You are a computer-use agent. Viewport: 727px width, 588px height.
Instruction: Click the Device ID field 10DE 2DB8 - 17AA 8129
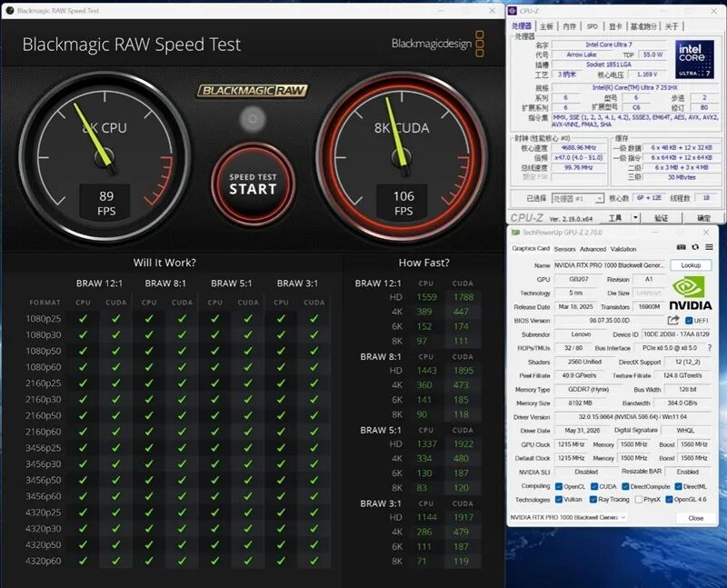pos(676,334)
